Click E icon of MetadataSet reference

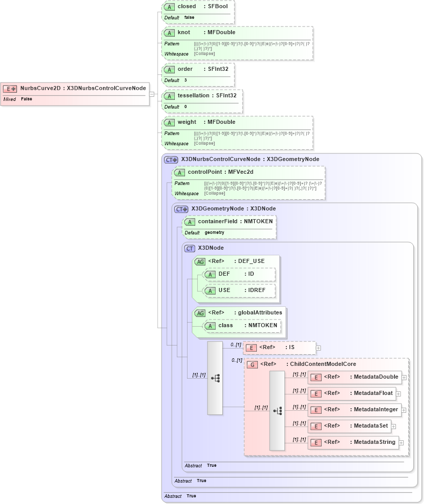click(x=316, y=426)
